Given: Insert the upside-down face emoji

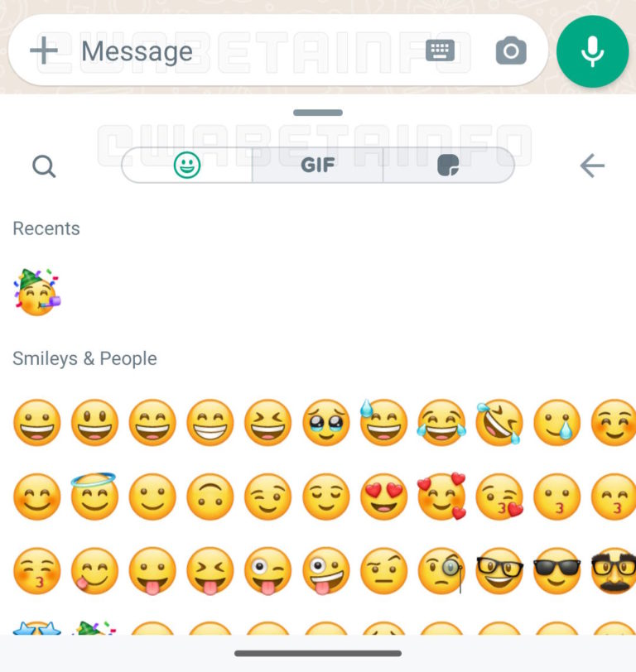Looking at the screenshot, I should (210, 497).
